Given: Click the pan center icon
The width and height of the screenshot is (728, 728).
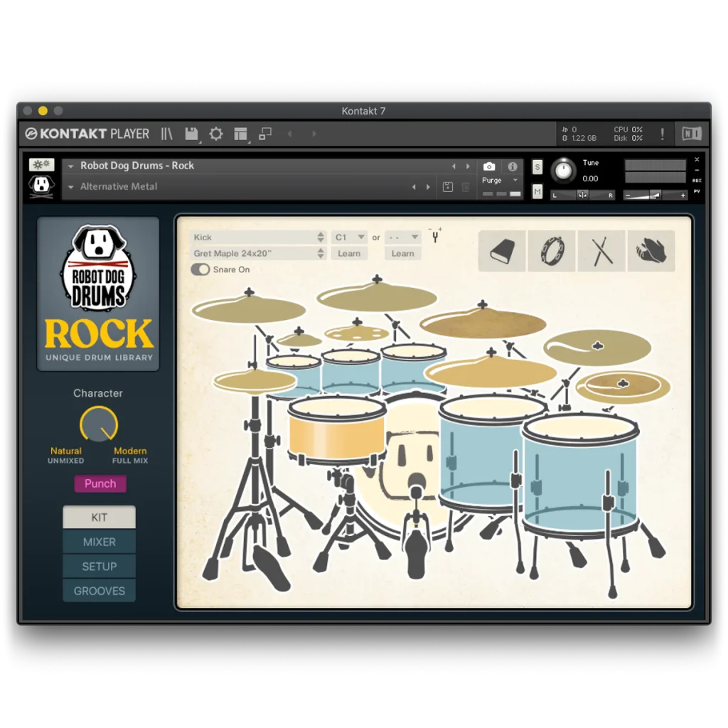Looking at the screenshot, I should coord(582,196).
